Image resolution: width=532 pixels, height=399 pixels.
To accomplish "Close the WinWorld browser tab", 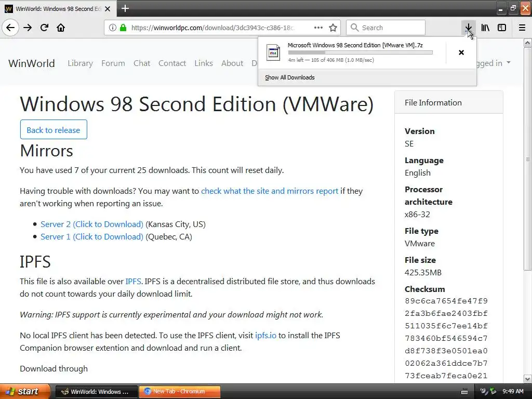I will 108,9.
